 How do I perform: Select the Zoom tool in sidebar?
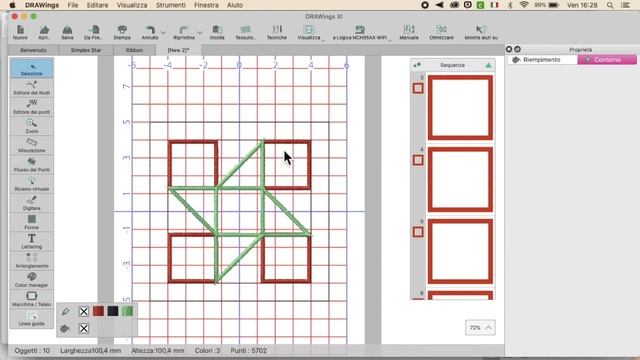point(31,126)
